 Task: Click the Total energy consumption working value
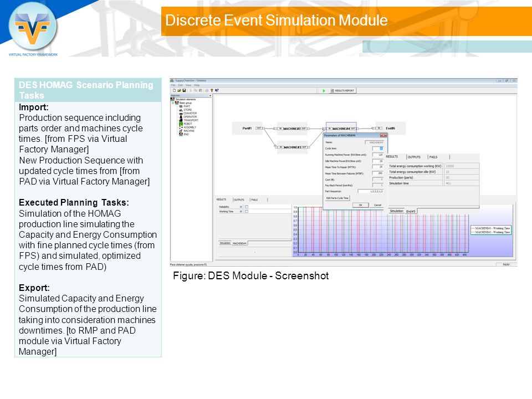tap(462, 166)
